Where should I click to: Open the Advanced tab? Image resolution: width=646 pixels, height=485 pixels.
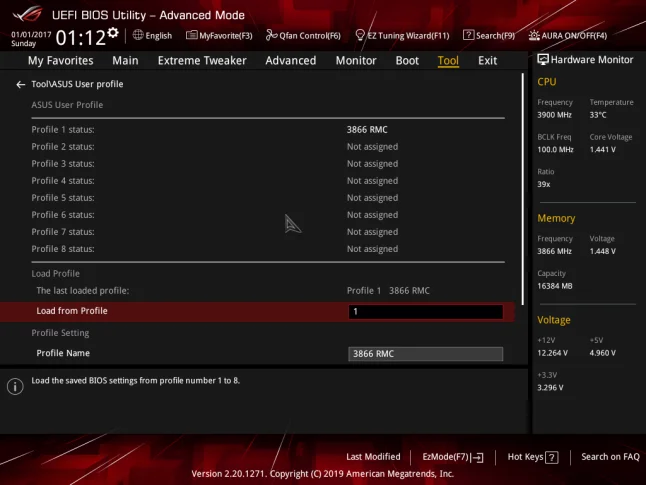[x=291, y=61]
